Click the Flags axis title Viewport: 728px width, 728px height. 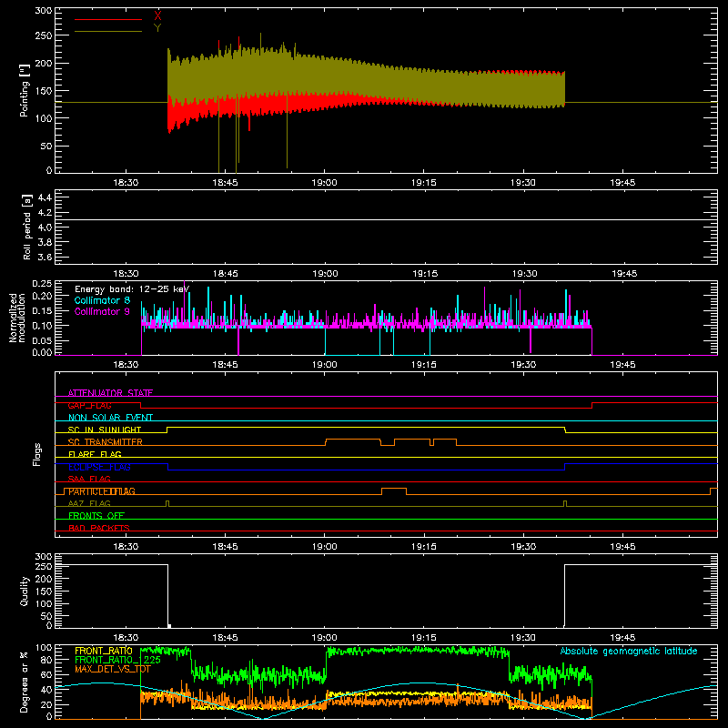(37, 454)
